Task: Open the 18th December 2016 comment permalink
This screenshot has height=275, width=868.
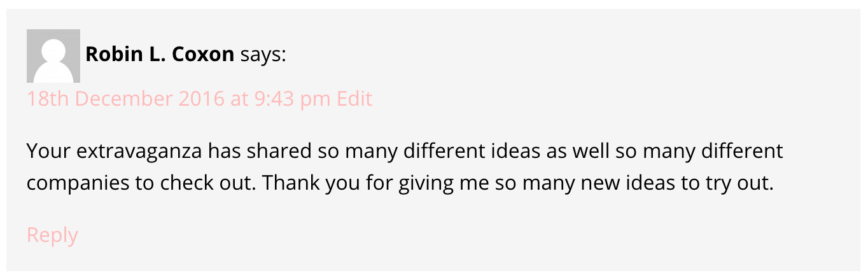Action: tap(178, 99)
